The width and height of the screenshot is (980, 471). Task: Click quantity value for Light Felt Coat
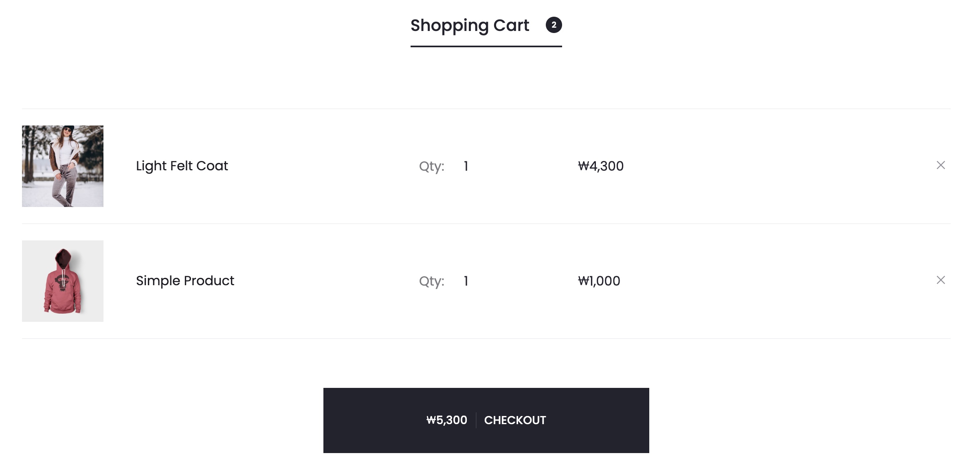click(466, 166)
